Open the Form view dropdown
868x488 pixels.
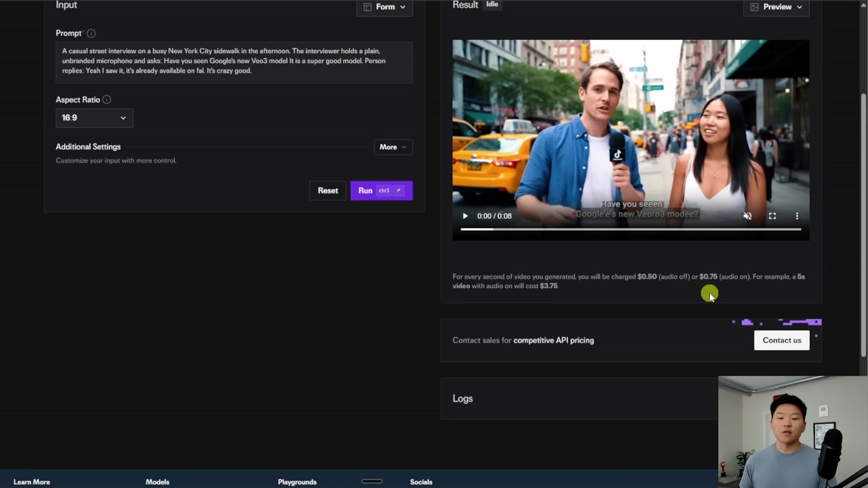click(x=385, y=7)
